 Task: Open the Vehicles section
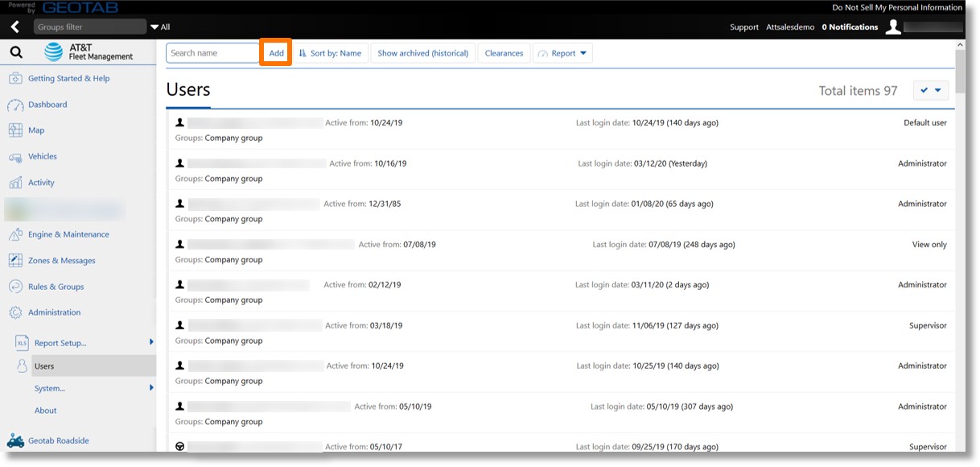click(43, 156)
